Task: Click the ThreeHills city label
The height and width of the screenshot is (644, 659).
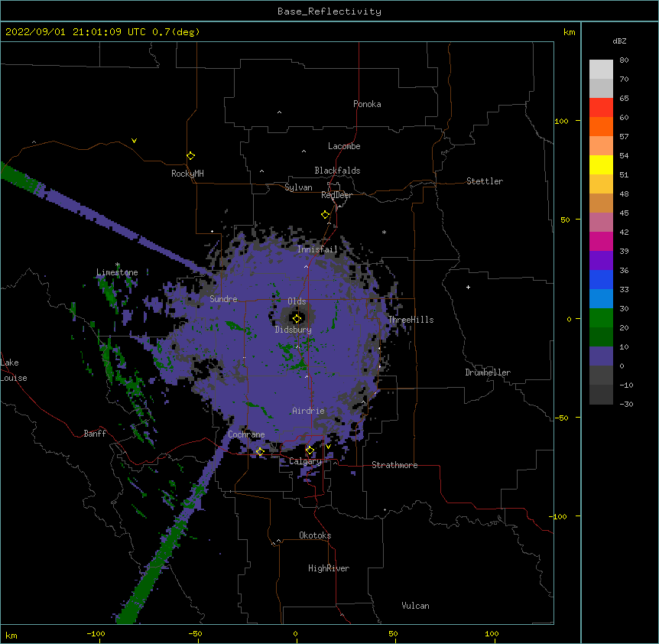Action: (x=411, y=320)
